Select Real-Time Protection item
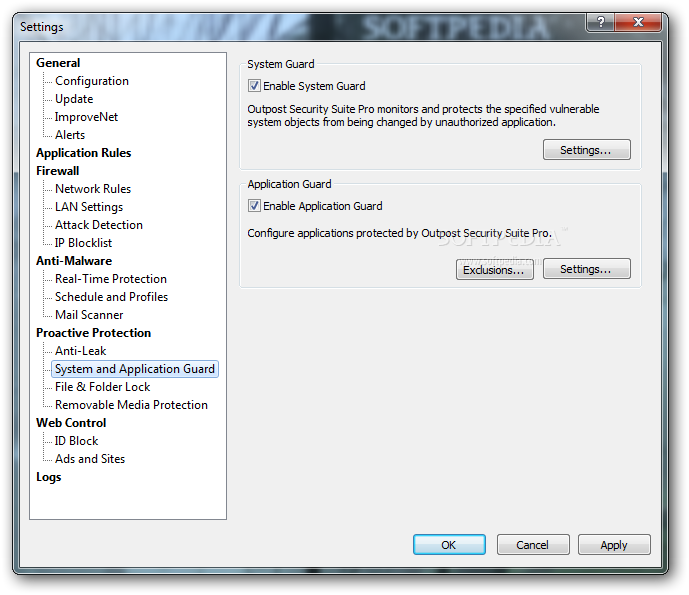The image size is (689, 595). click(x=111, y=279)
